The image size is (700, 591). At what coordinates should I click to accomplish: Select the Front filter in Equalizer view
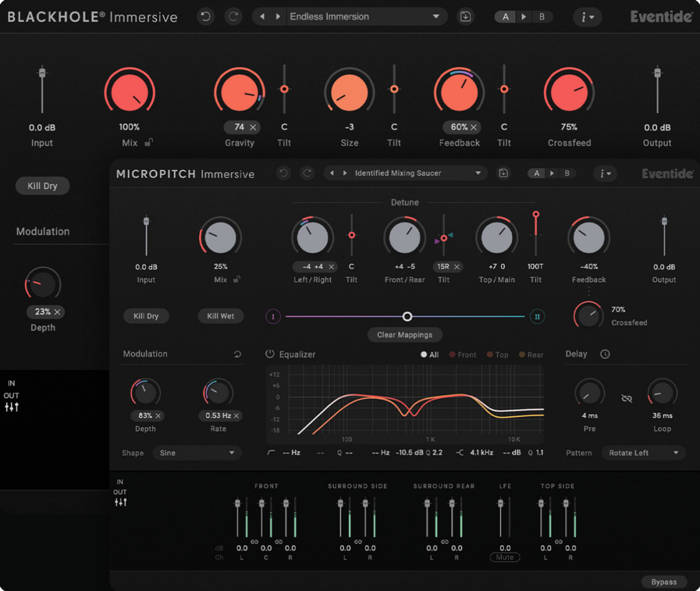pos(462,354)
